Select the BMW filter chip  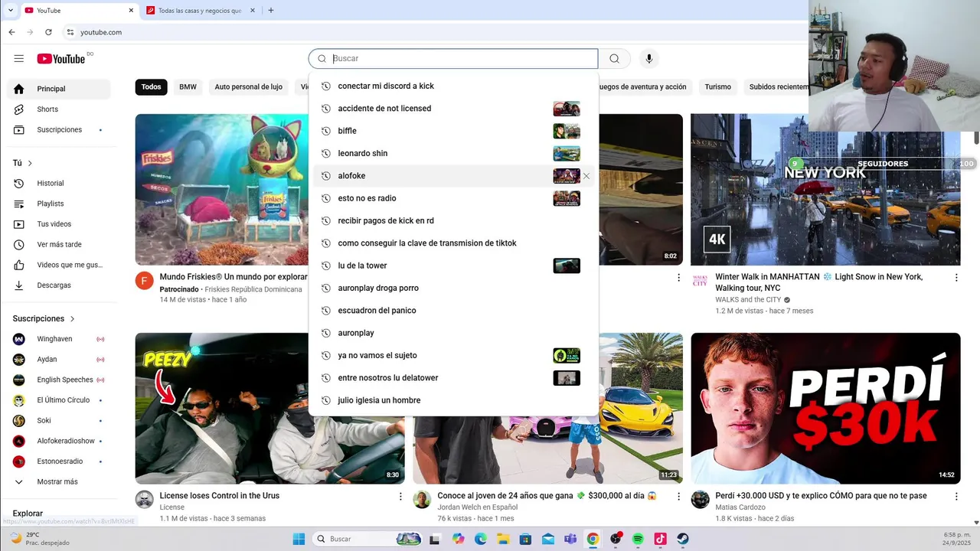click(x=188, y=87)
